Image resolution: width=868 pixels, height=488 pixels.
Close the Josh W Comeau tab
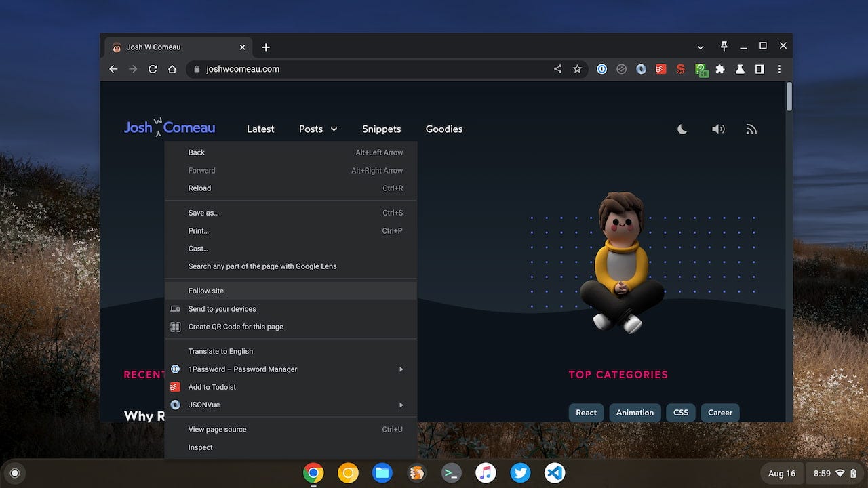(x=242, y=47)
